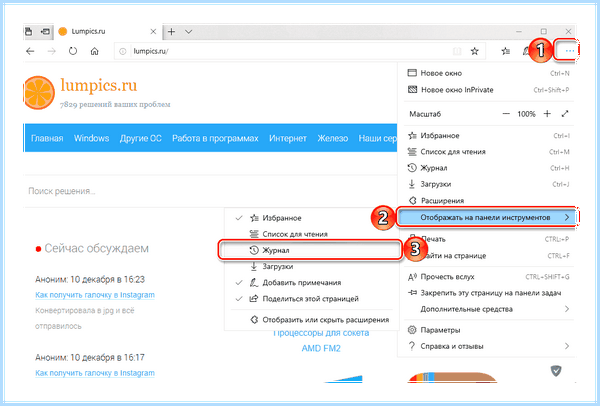Open the Главная navigation link

coord(47,139)
